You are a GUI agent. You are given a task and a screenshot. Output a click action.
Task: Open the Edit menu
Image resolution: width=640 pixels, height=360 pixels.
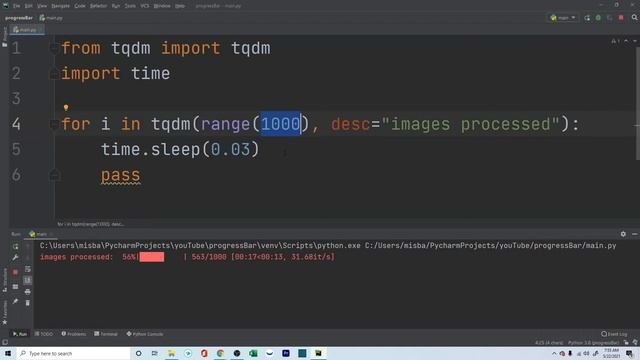[x=29, y=6]
